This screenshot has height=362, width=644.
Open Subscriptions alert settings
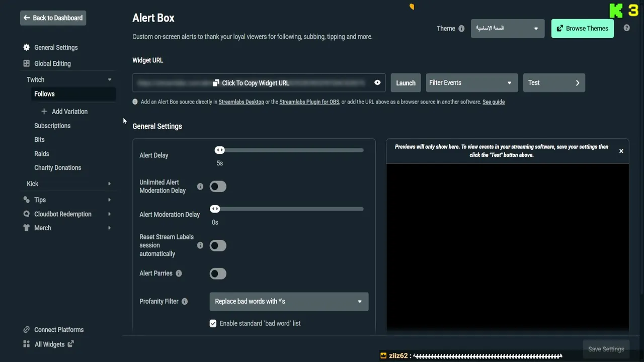52,126
